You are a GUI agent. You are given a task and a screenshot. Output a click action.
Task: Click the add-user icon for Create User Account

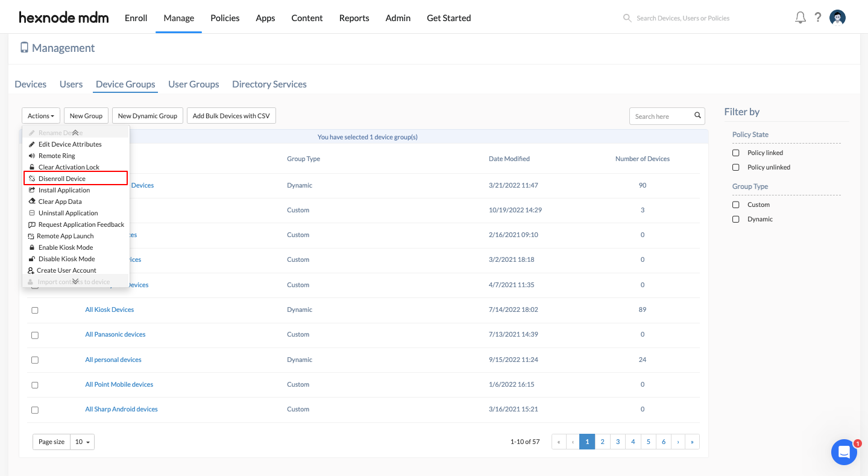pos(31,270)
